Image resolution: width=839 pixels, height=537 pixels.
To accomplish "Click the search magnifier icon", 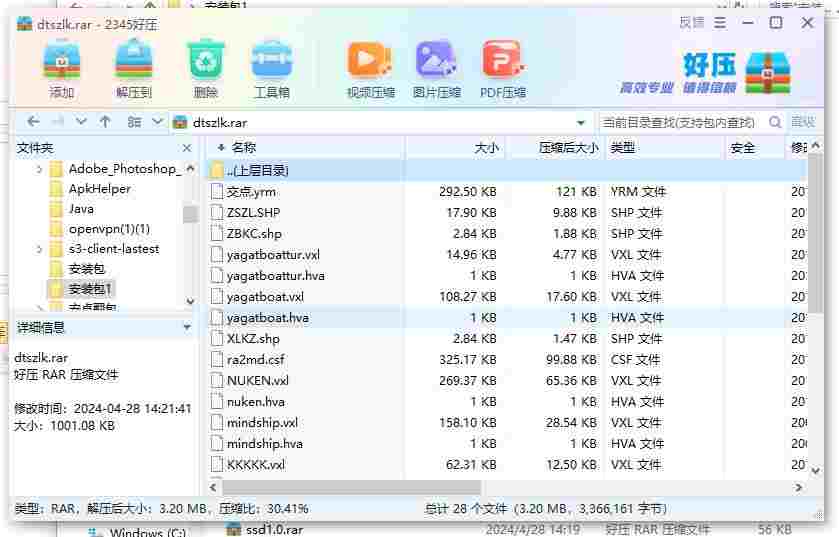I will coord(775,122).
